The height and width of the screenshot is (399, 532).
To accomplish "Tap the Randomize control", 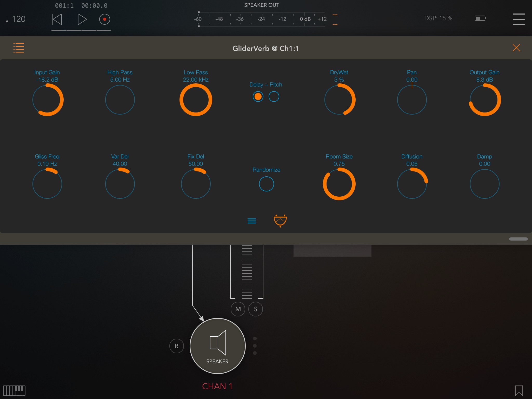I will tap(266, 184).
